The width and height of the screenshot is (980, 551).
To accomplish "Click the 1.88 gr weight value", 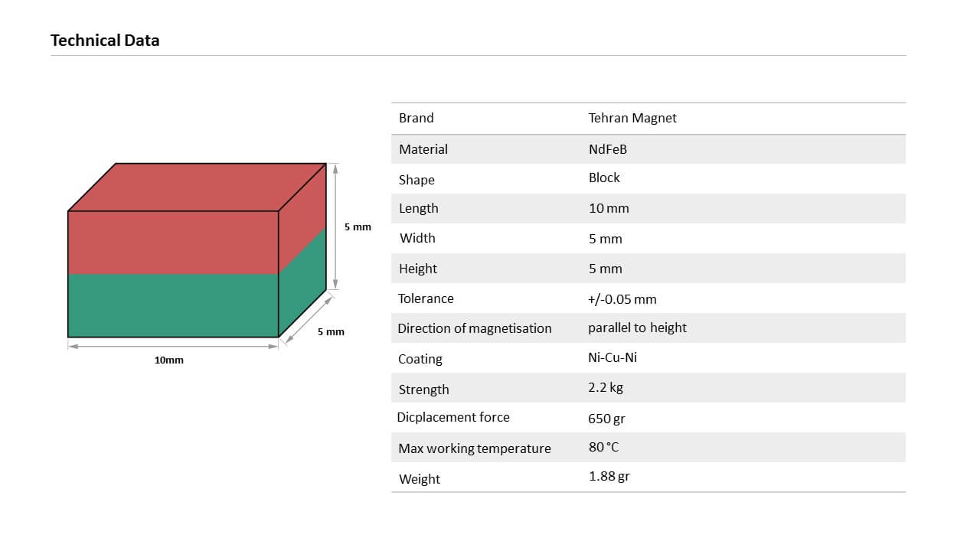I will 609,476.
